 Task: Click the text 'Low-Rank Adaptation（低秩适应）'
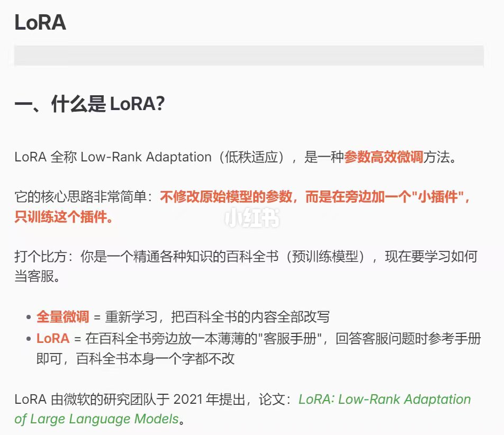tap(183, 157)
